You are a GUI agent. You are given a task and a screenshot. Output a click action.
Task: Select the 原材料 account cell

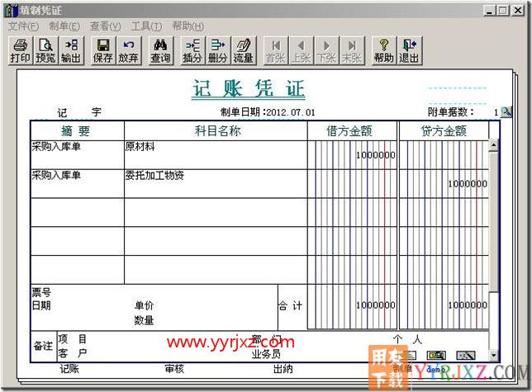click(x=216, y=155)
